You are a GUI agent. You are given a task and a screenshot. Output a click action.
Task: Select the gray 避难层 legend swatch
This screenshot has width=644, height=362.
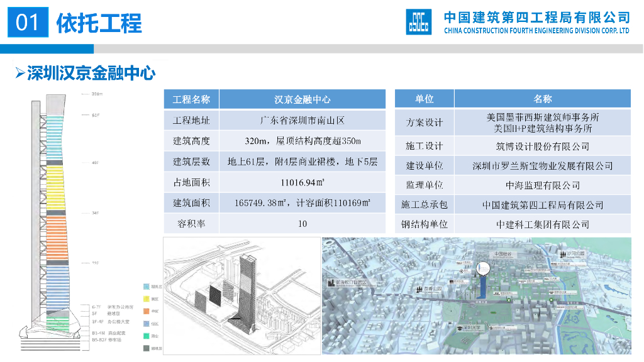(147, 348)
